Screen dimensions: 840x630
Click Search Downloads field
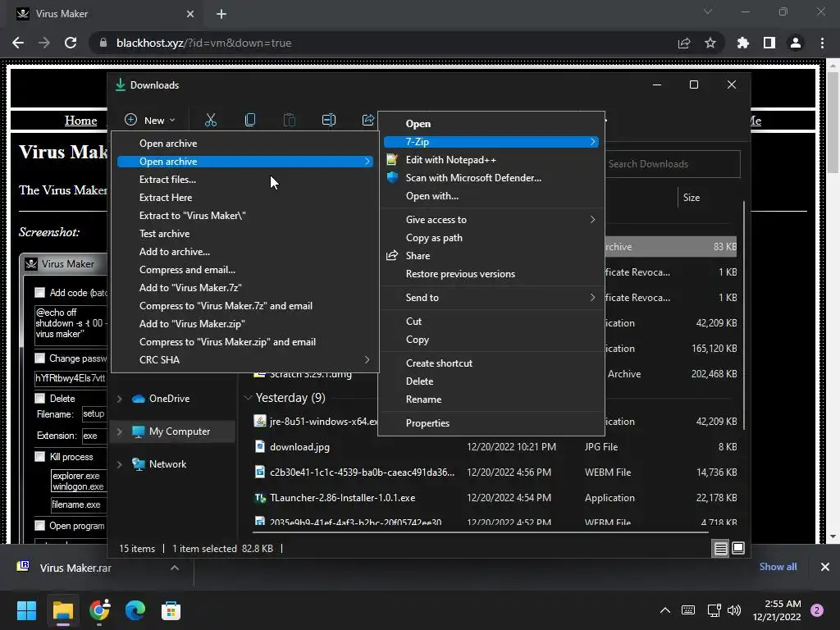pyautogui.click(x=673, y=164)
